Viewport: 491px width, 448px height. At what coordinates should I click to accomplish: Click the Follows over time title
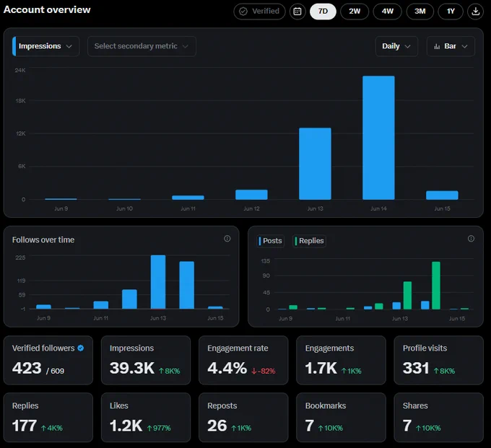point(43,240)
